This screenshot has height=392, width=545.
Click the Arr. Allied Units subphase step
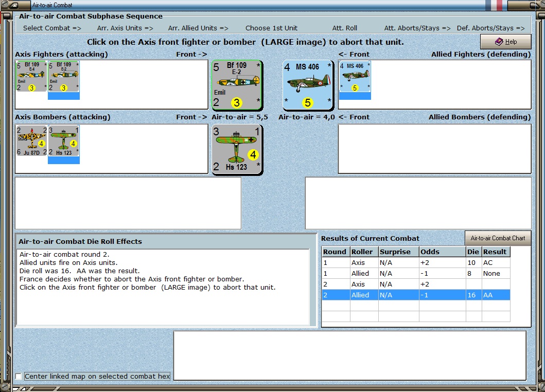click(x=198, y=28)
